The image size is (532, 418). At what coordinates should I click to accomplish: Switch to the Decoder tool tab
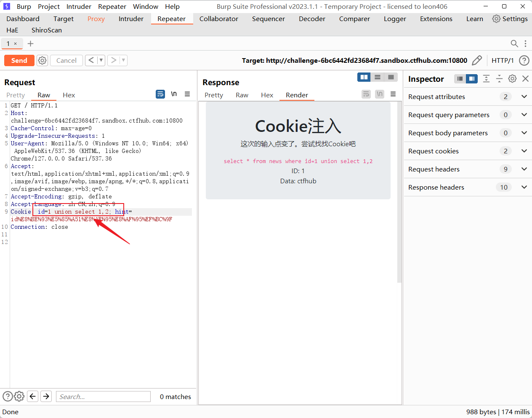click(x=312, y=19)
